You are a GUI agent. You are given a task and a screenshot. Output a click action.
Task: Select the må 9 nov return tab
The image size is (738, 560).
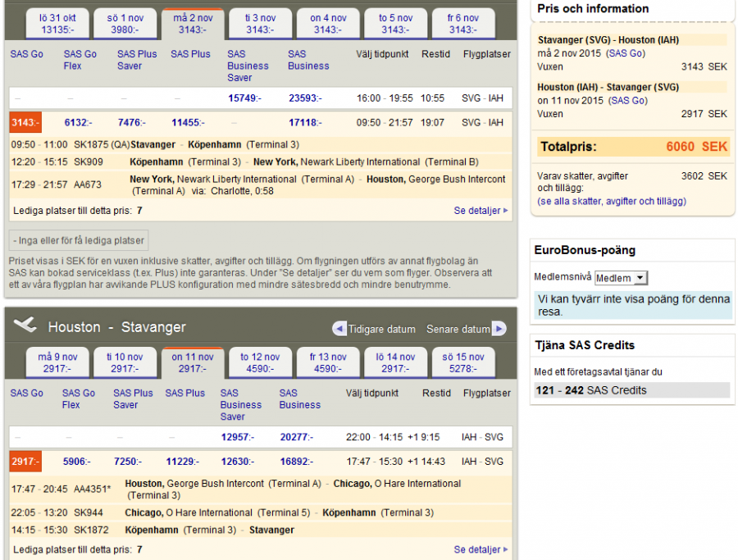(57, 363)
